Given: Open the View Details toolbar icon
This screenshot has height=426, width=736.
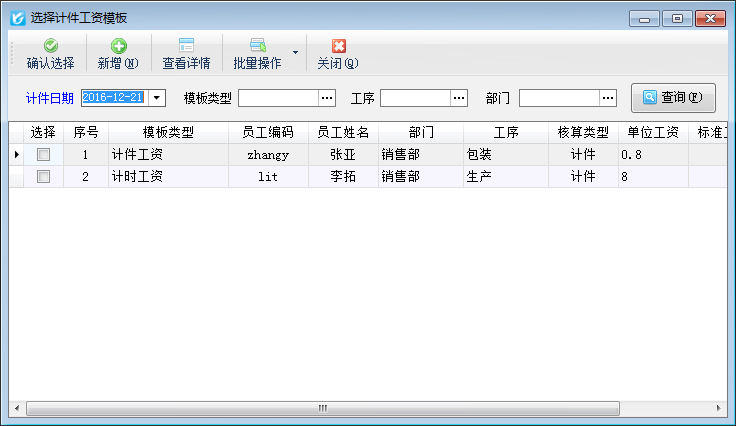Looking at the screenshot, I should 186,46.
